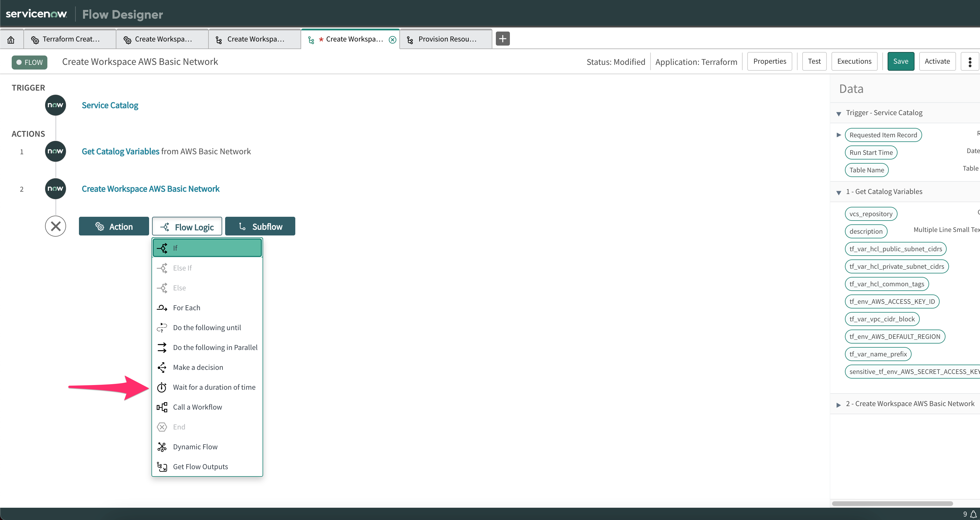Collapse 1 - Get Catalog Variables section

pyautogui.click(x=838, y=192)
